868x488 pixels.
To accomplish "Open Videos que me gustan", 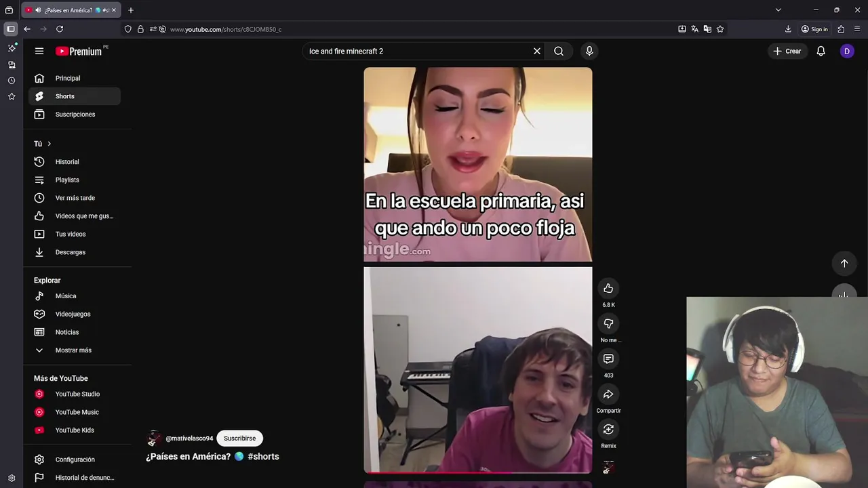I will pyautogui.click(x=75, y=216).
